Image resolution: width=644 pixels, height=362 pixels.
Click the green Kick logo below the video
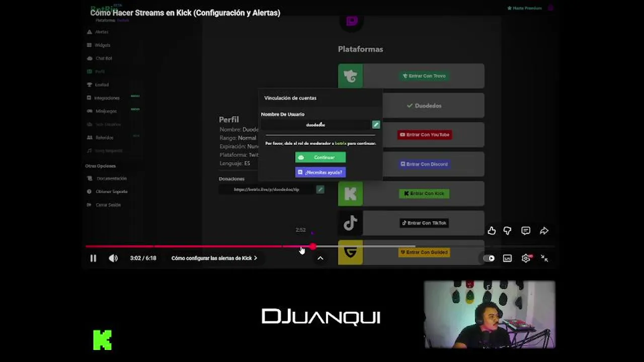point(103,340)
